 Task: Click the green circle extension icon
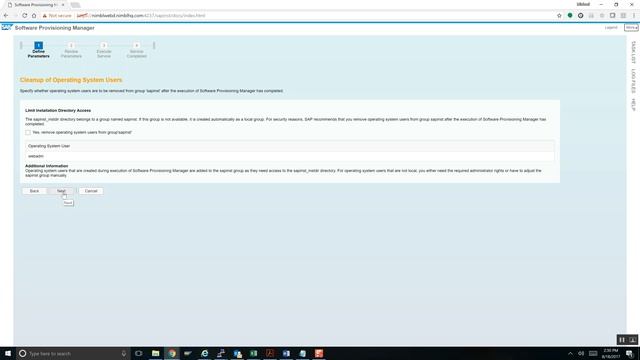570,16
